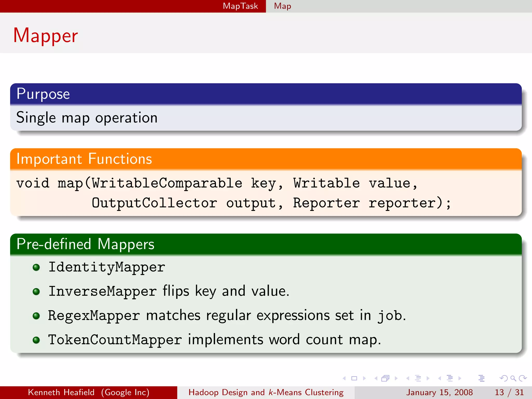532x399 pixels.
Task: Click the stacked frames navigation icon
Action: [x=385, y=378]
